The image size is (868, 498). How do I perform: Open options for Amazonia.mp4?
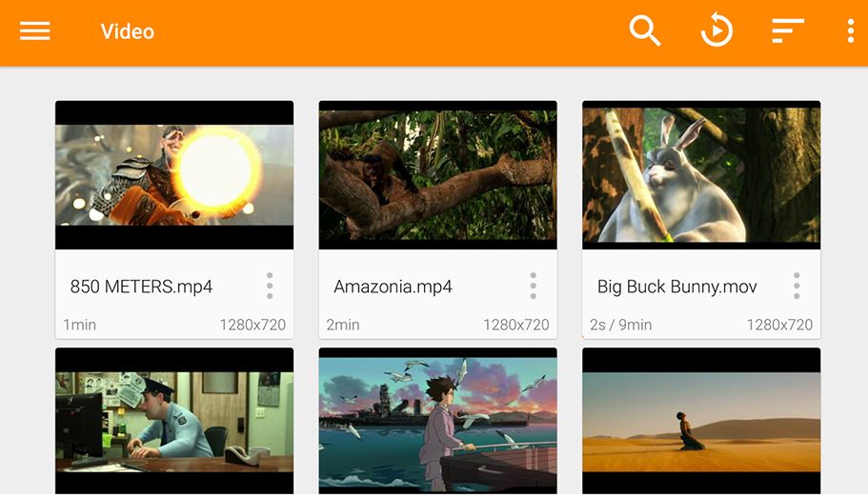pyautogui.click(x=533, y=286)
